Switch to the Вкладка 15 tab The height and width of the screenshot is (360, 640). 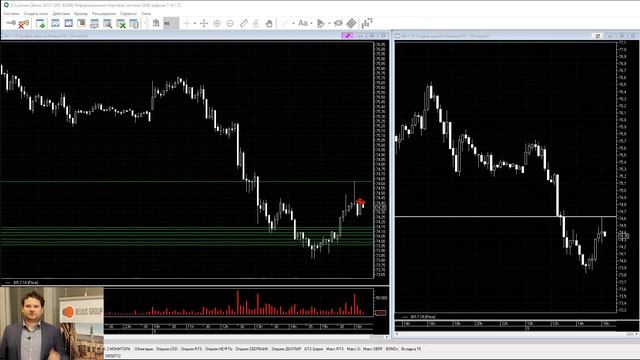[411, 349]
